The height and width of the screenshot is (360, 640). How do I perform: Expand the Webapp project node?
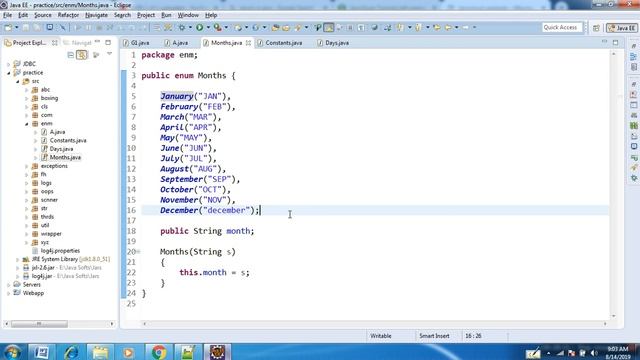coord(9,293)
